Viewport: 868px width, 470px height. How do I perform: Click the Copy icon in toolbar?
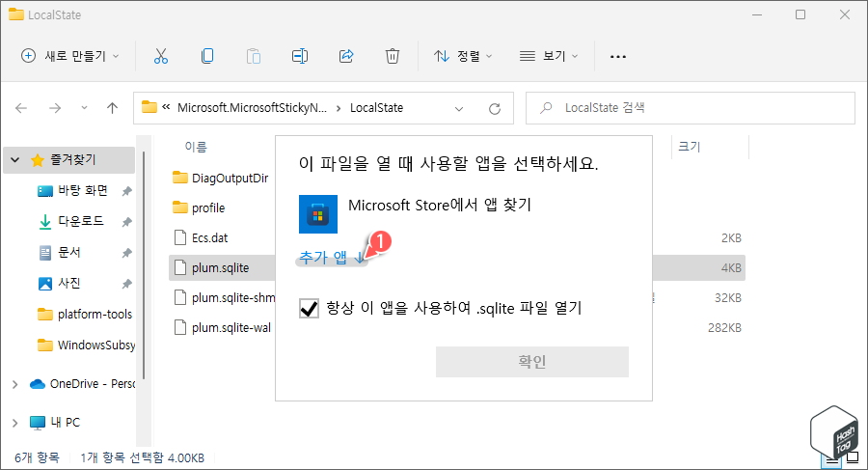(x=207, y=56)
